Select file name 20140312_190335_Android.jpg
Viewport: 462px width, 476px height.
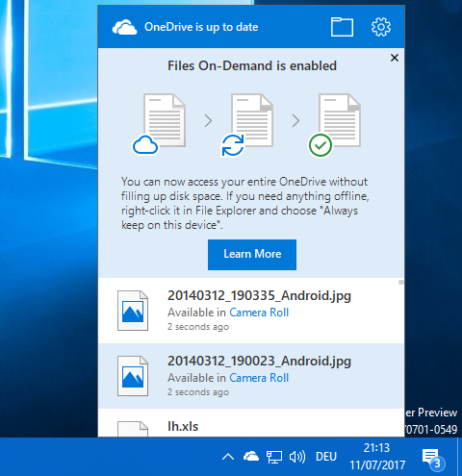(x=259, y=296)
